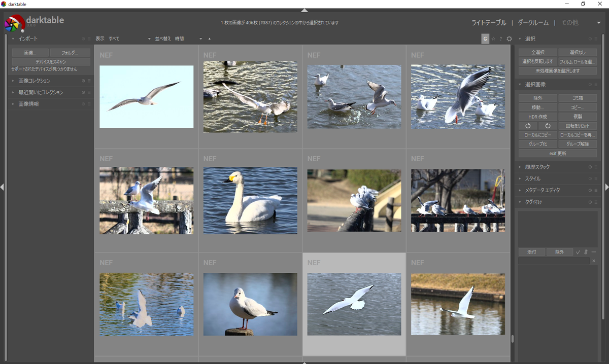Click フォルダ... import button
Viewport: 609px width, 364px height.
point(70,53)
